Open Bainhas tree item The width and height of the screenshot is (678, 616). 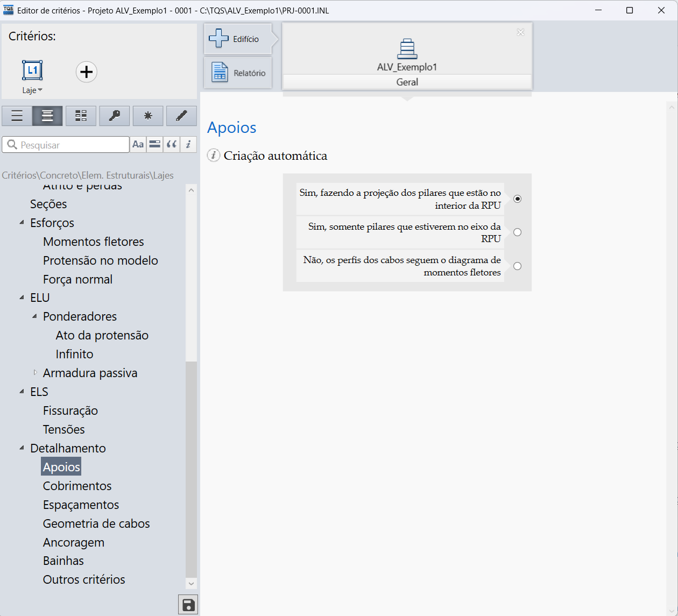click(x=63, y=561)
